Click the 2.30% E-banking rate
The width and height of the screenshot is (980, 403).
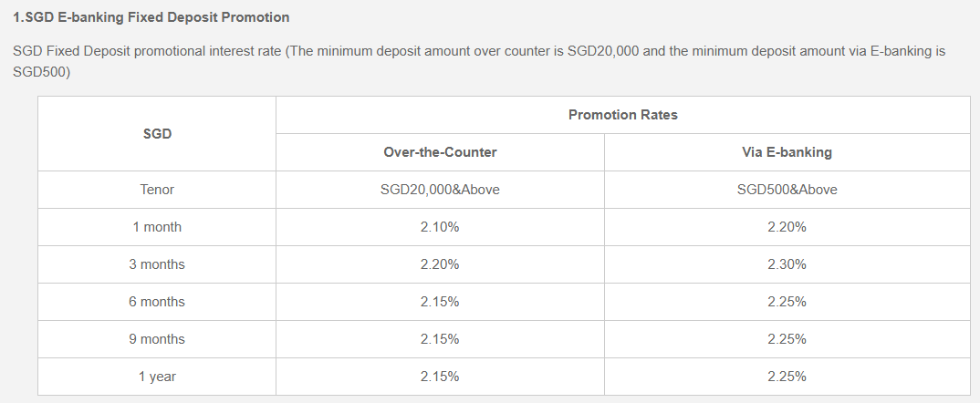(x=787, y=264)
